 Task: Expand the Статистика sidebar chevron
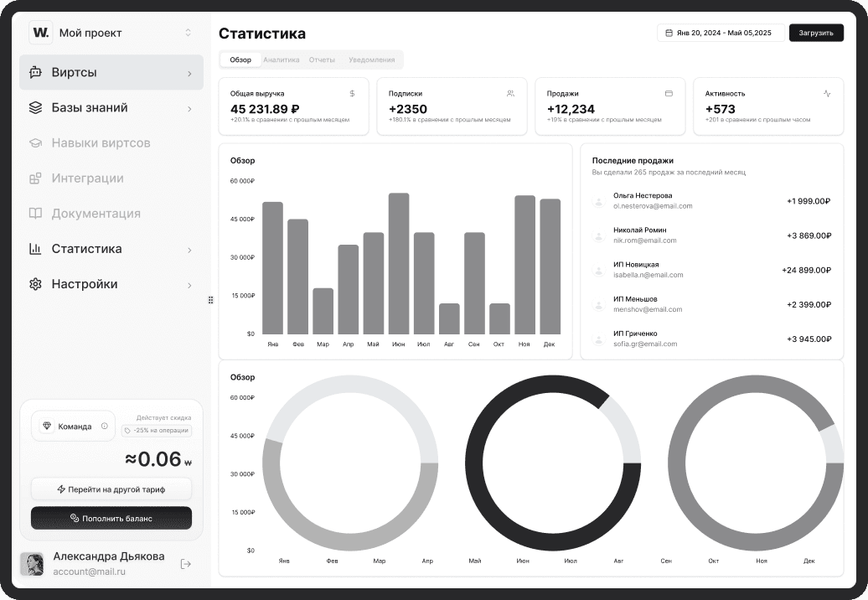pyautogui.click(x=189, y=250)
